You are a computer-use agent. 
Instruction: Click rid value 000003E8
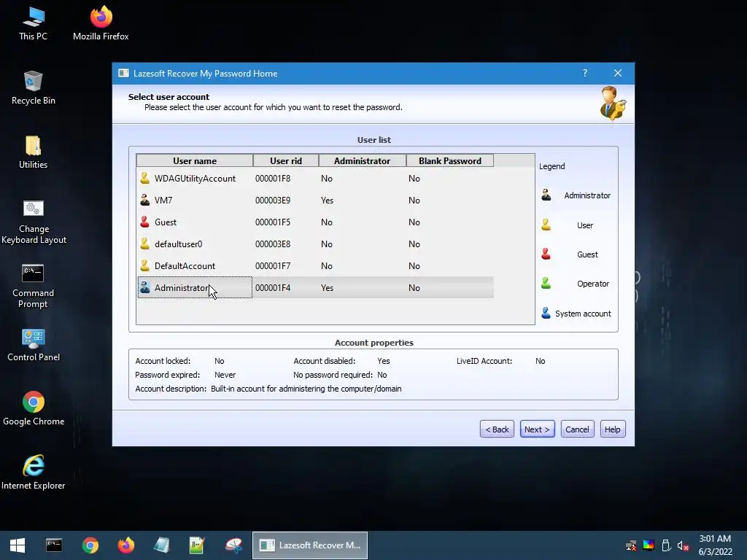(x=273, y=244)
